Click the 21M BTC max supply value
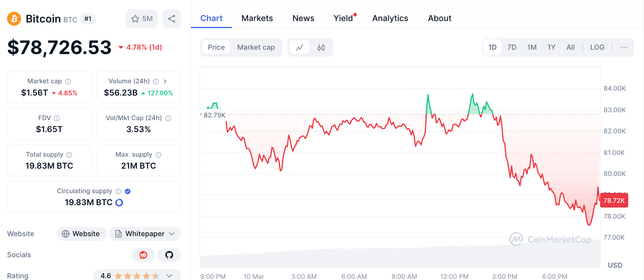 point(138,166)
